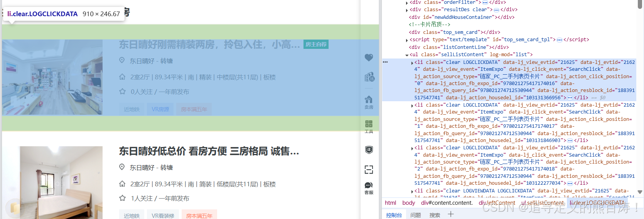Select li.clear.LOGCLICKDATA in the breadcrumb
Viewport: 644px width, 219px height.
point(597,203)
